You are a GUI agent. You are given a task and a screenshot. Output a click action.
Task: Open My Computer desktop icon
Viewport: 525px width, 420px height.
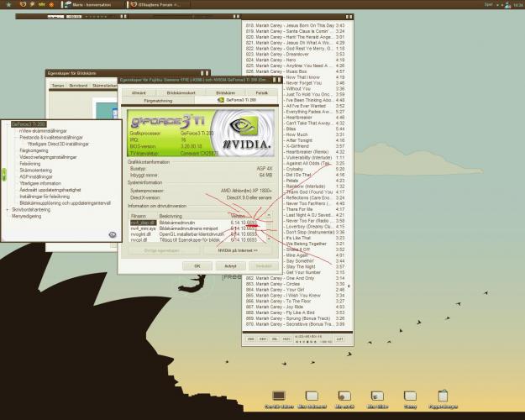point(279,399)
